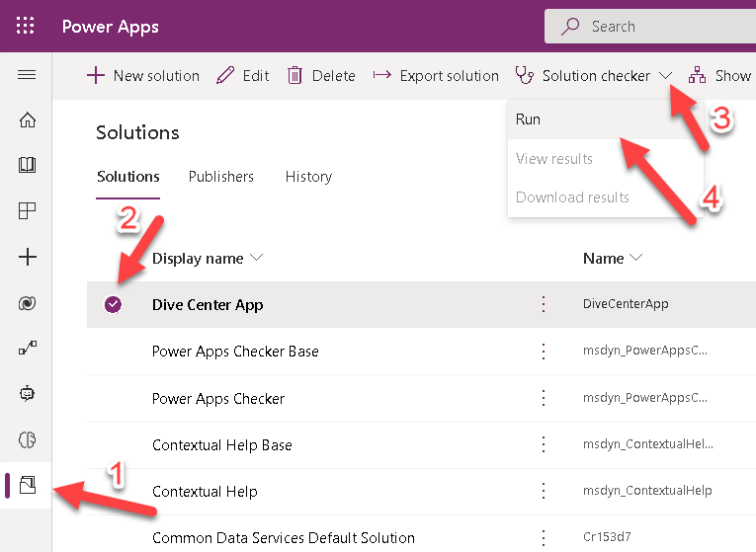Open the AI Builder brain icon

[27, 439]
